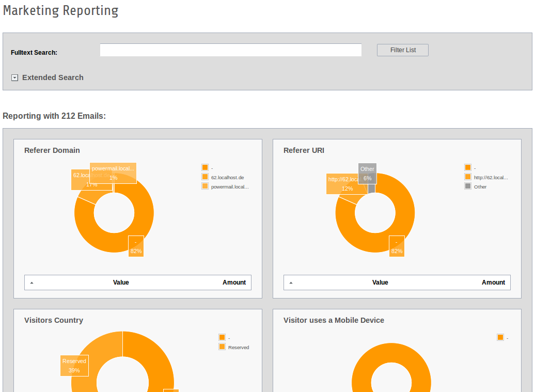The width and height of the screenshot is (535, 392).
Task: Click Amount column header in Referer URI table
Action: (493, 283)
